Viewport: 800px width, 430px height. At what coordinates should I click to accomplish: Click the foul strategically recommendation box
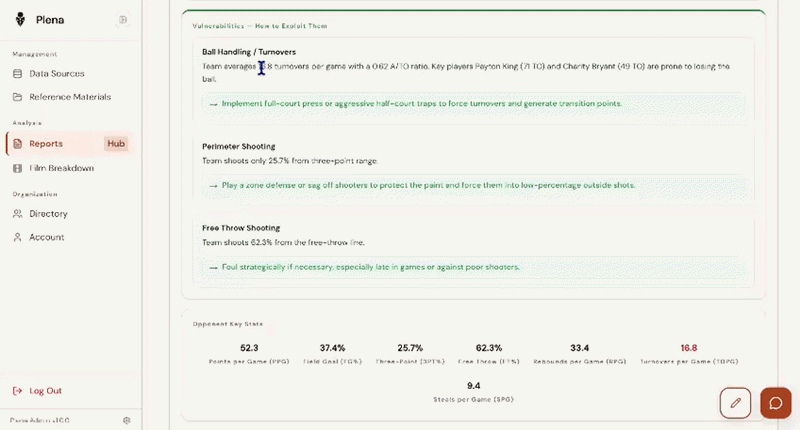click(x=474, y=267)
